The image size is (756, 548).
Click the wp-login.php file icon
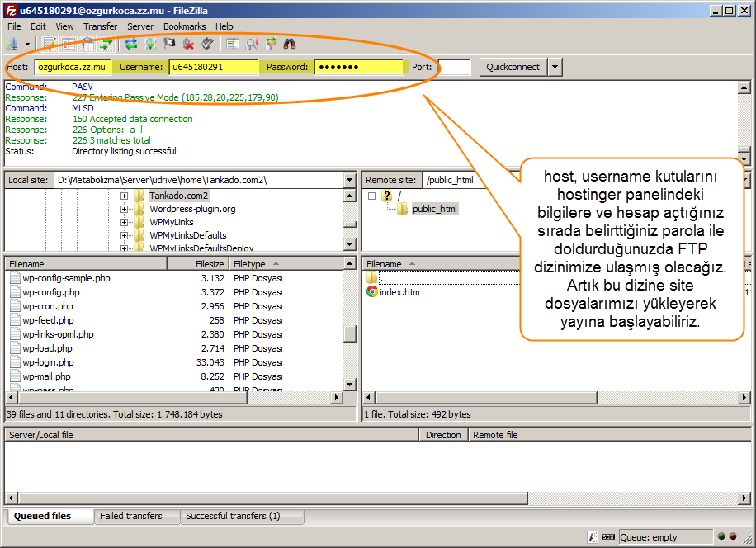pos(15,362)
